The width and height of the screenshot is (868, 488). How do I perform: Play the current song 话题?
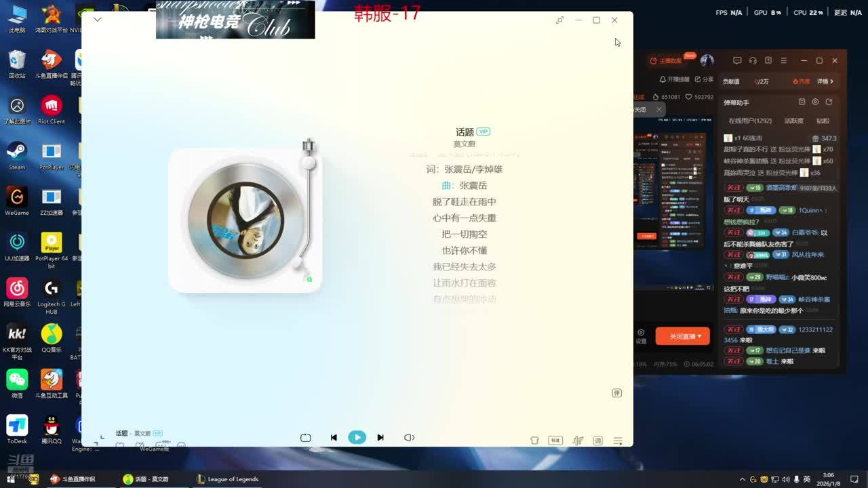coord(357,438)
